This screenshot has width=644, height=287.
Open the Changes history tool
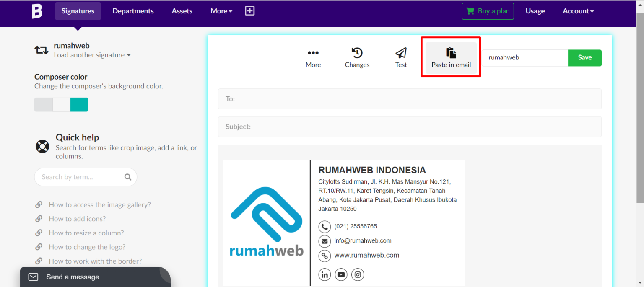pyautogui.click(x=357, y=58)
